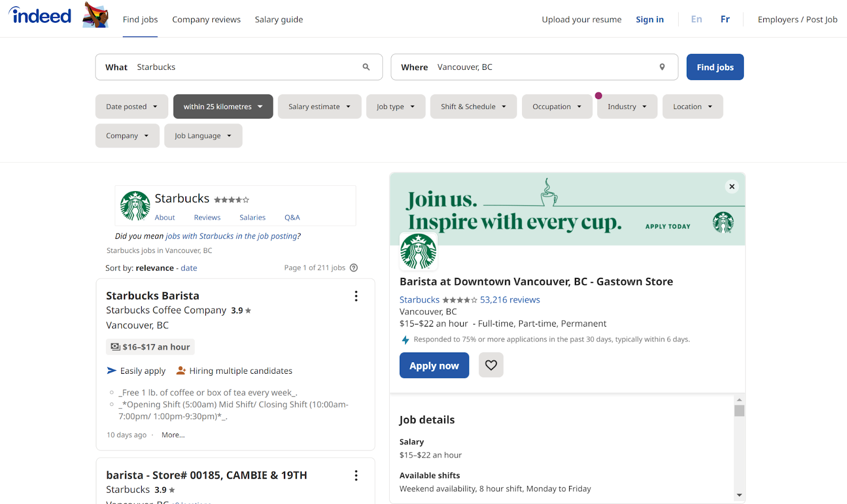This screenshot has width=847, height=504.
Task: Expand the Shift & Schedule filter
Action: pos(473,106)
